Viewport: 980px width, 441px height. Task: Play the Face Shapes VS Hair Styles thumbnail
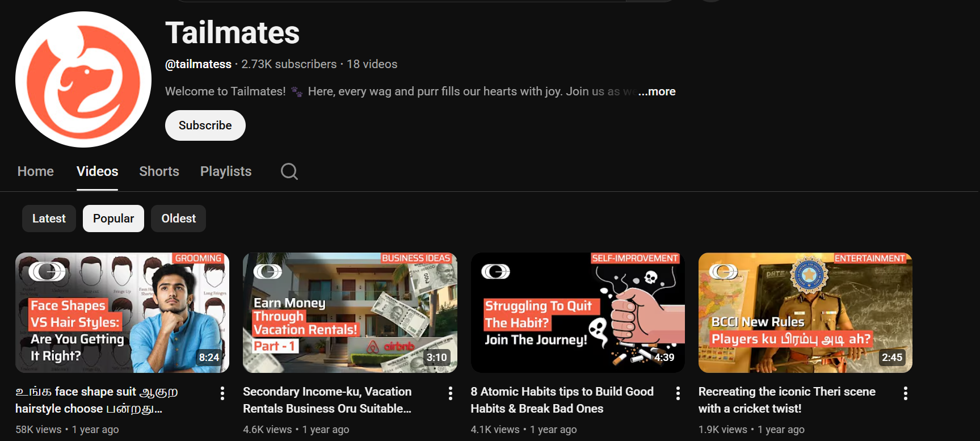click(122, 313)
